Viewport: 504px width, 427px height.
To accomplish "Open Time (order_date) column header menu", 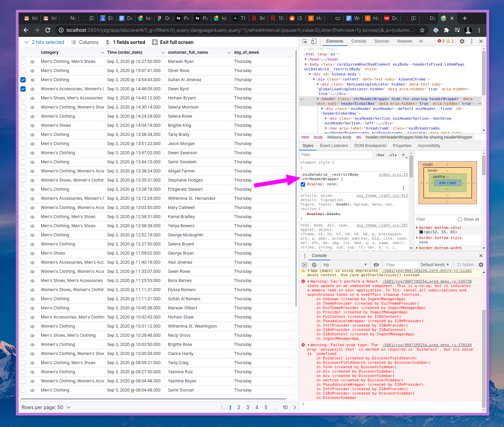I will (x=163, y=53).
